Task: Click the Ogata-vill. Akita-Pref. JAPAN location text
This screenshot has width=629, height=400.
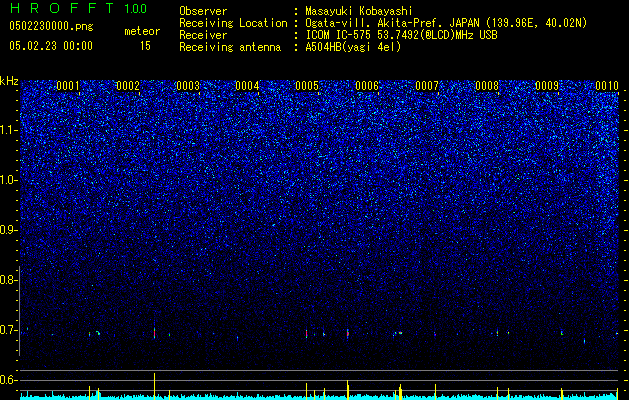Action: click(446, 23)
